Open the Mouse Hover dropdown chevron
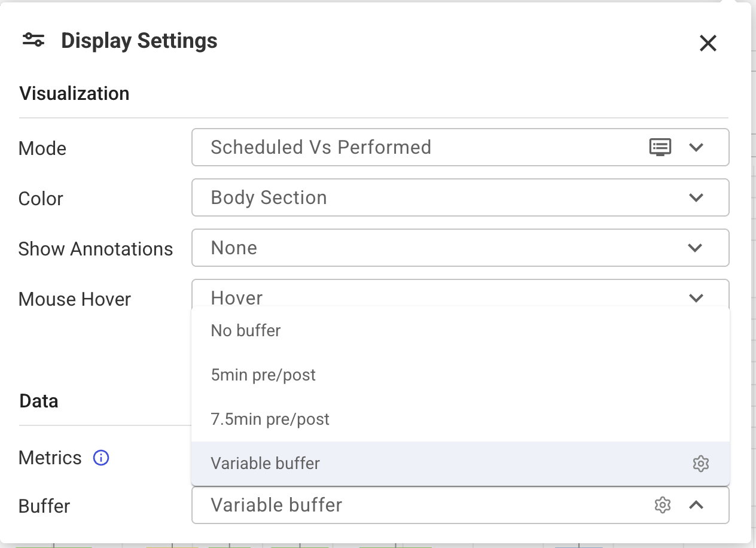Image resolution: width=756 pixels, height=548 pixels. 696,298
